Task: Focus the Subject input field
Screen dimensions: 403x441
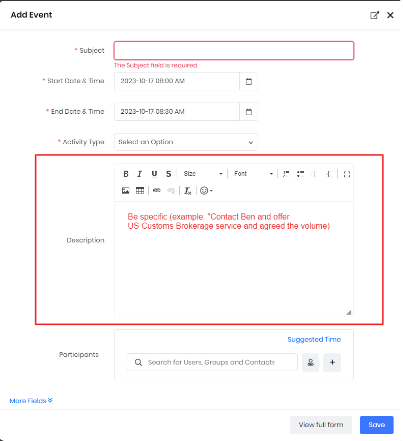Action: pyautogui.click(x=234, y=51)
